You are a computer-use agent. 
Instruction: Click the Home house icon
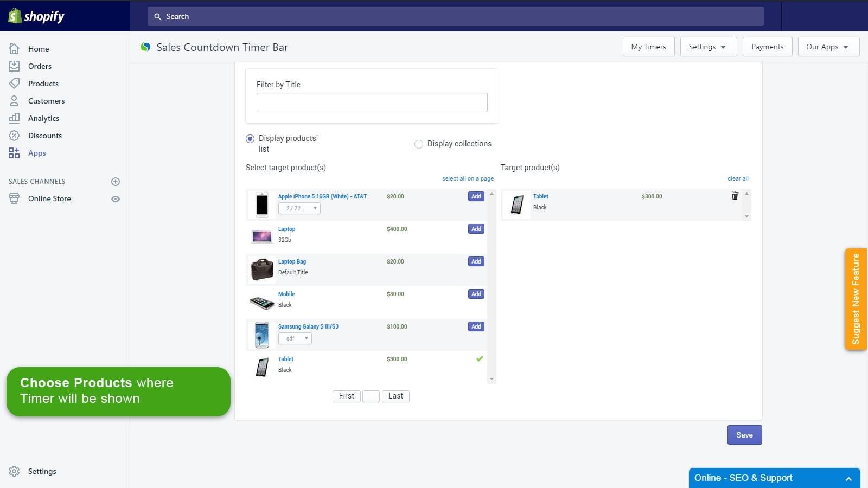(14, 49)
